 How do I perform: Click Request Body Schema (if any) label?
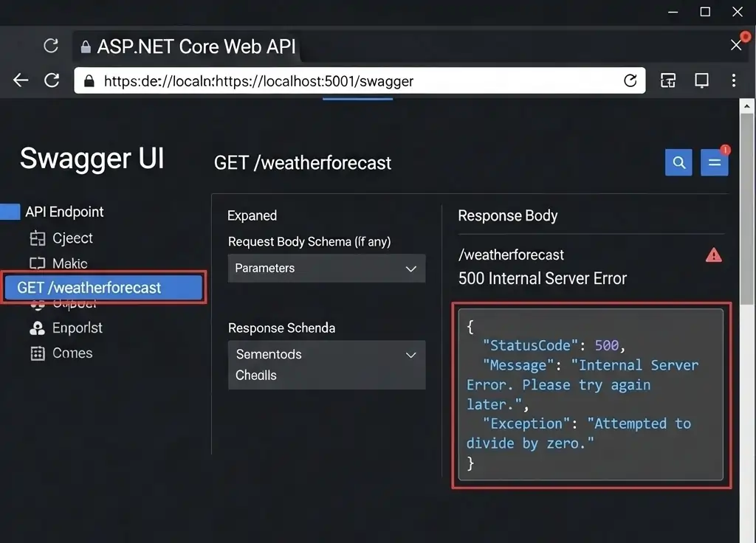309,241
